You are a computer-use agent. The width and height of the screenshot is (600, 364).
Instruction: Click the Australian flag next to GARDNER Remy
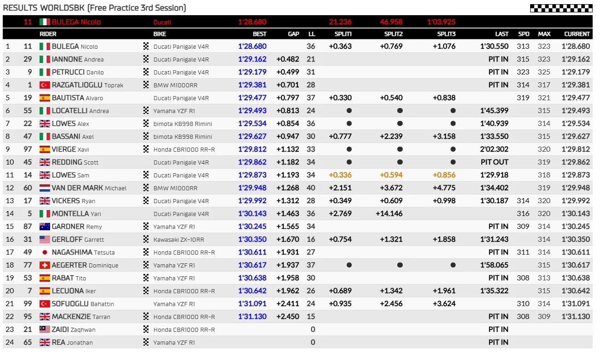(x=45, y=227)
